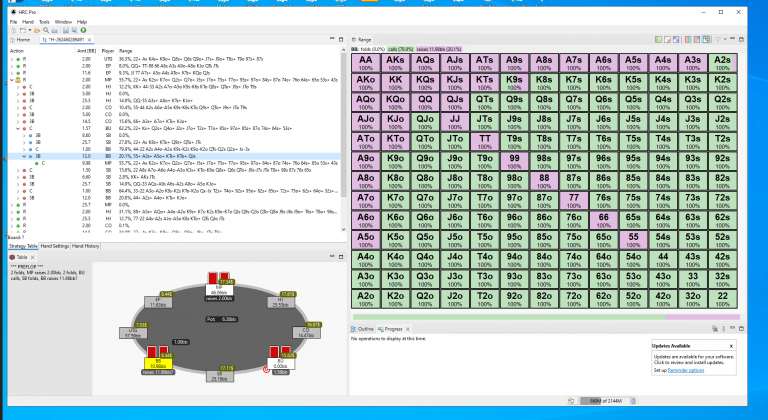
Task: Open the Reminder options link
Action: pyautogui.click(x=686, y=371)
